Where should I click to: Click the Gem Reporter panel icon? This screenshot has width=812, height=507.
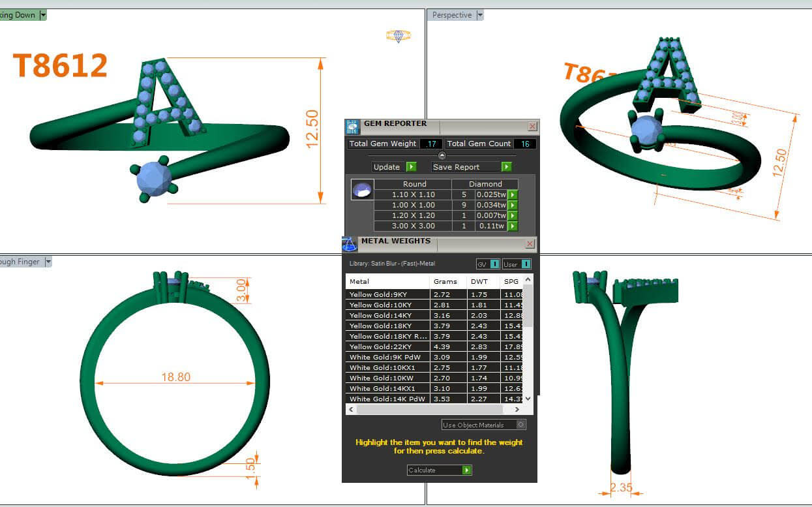(x=352, y=127)
